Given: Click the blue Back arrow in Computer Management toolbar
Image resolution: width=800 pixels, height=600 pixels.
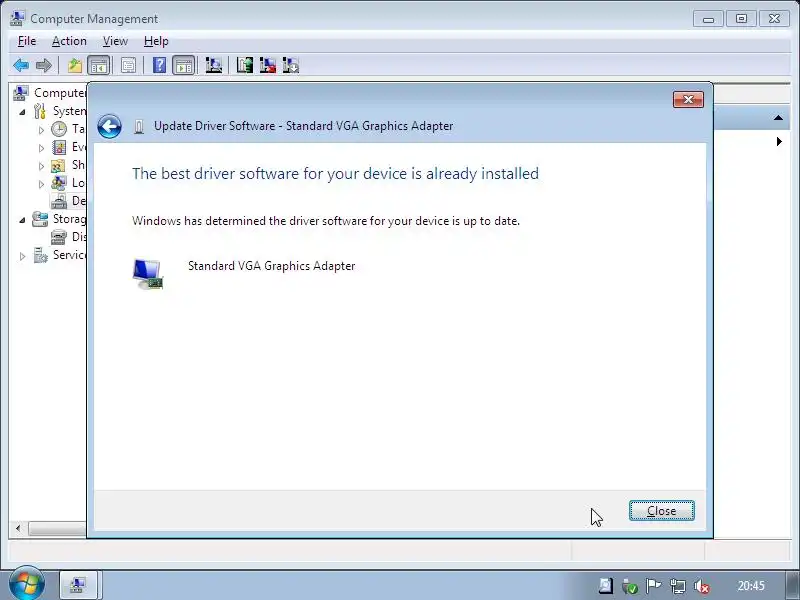Looking at the screenshot, I should pos(21,65).
